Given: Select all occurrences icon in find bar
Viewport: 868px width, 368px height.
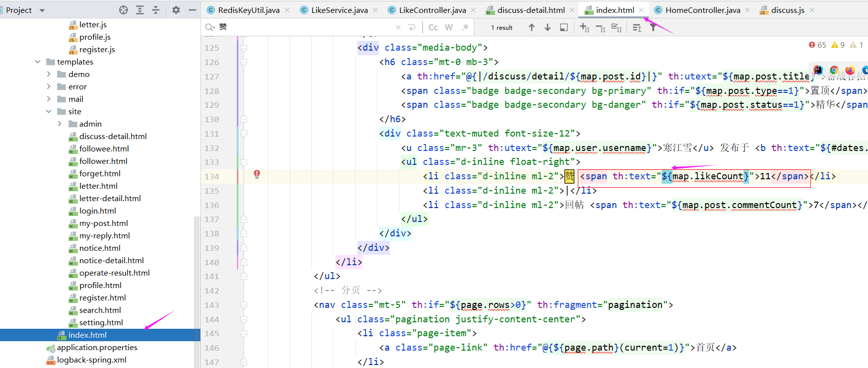Looking at the screenshot, I should pyautogui.click(x=617, y=27).
